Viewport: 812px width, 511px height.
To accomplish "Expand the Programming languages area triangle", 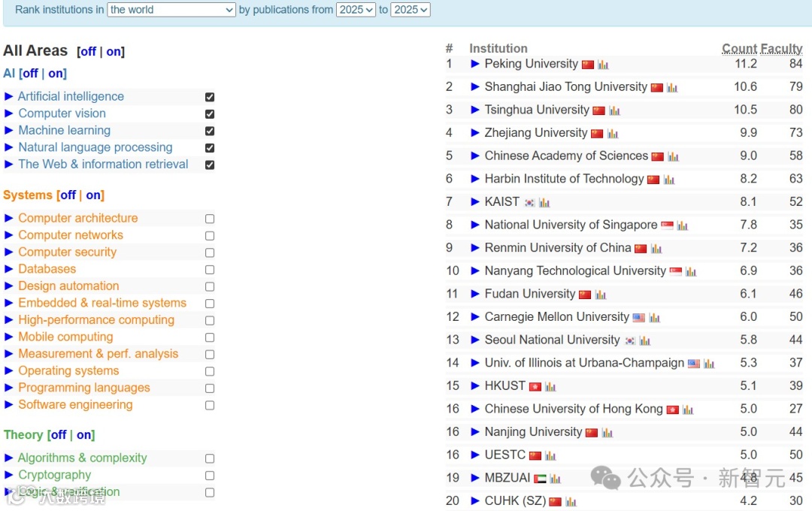I will point(8,388).
